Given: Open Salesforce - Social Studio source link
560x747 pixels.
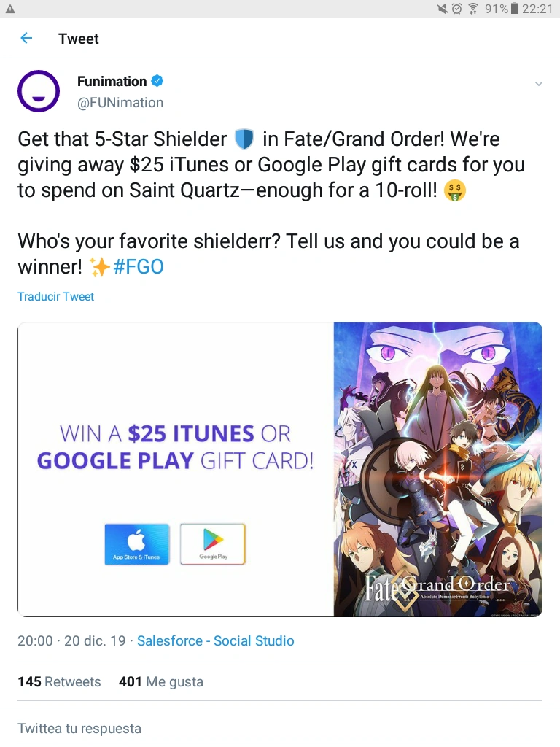Looking at the screenshot, I should click(215, 640).
